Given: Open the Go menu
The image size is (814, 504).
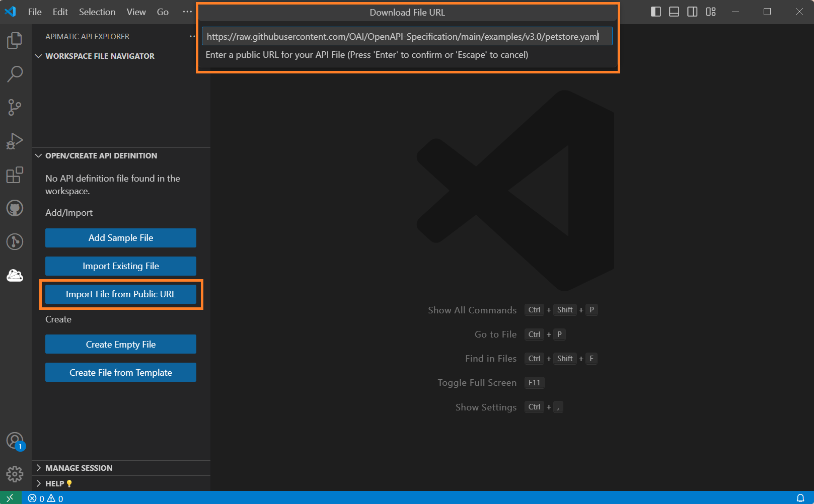Looking at the screenshot, I should point(163,12).
